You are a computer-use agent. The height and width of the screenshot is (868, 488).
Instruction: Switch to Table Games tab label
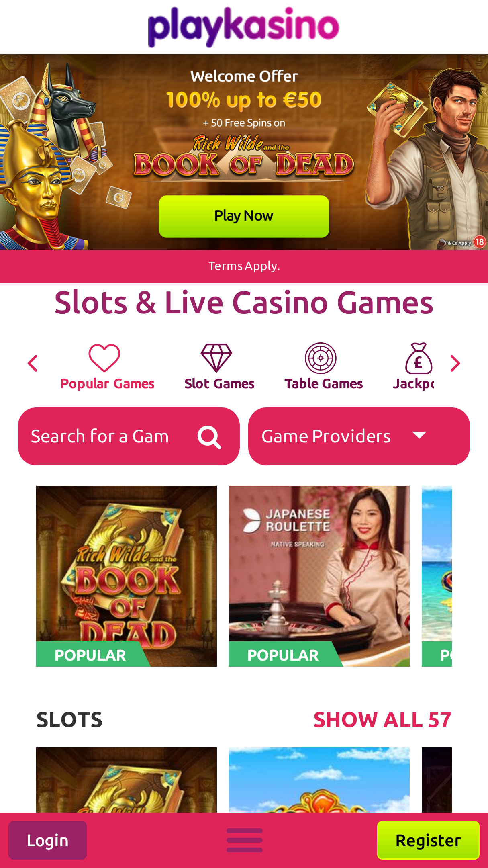324,384
